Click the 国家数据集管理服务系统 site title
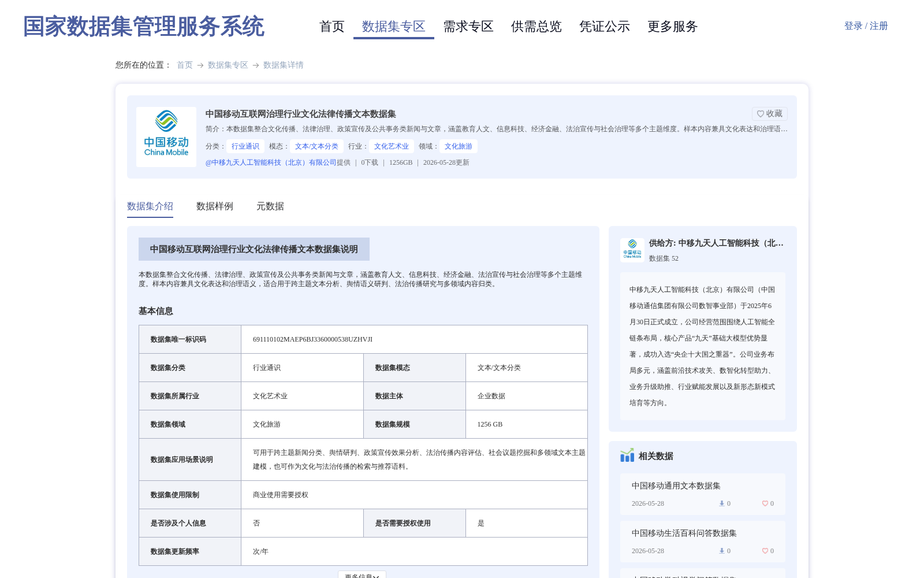The width and height of the screenshot is (924, 578). coord(144,27)
